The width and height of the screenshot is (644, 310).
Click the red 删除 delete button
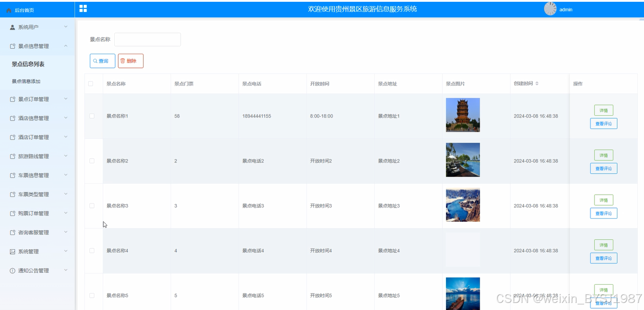[x=131, y=61]
